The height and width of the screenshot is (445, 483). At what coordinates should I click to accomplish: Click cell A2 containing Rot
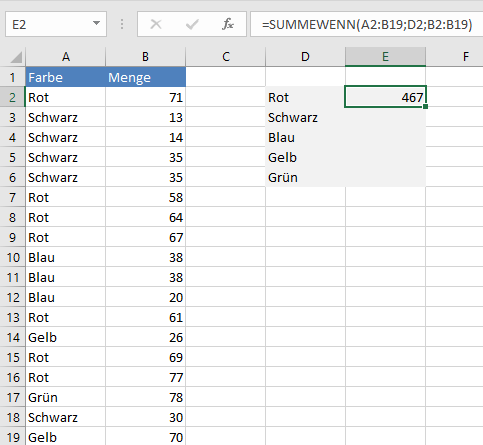click(66, 97)
